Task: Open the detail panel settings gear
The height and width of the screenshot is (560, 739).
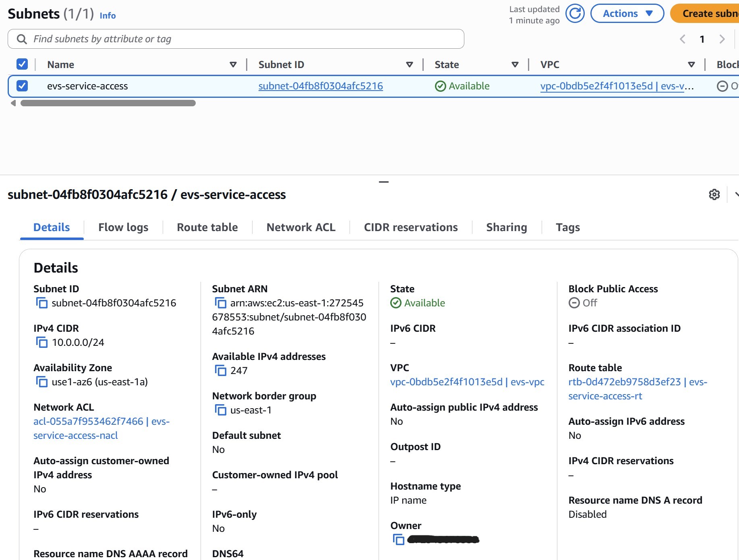Action: point(715,195)
